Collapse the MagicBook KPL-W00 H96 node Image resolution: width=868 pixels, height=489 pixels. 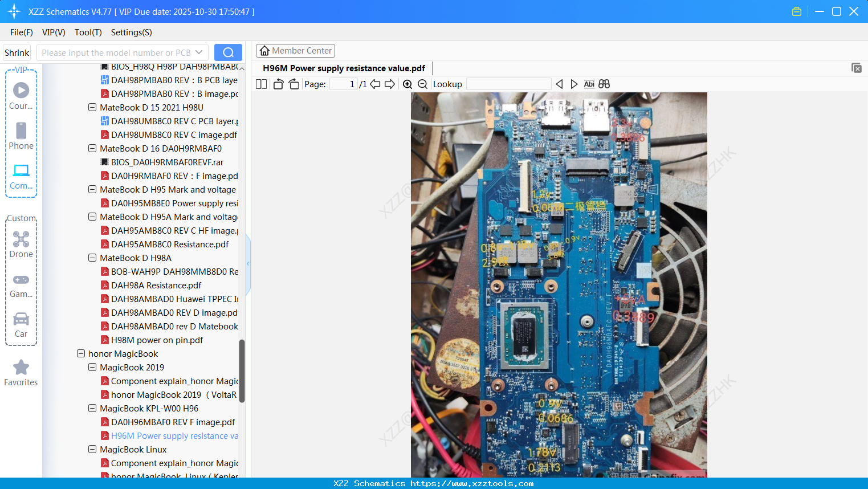92,408
